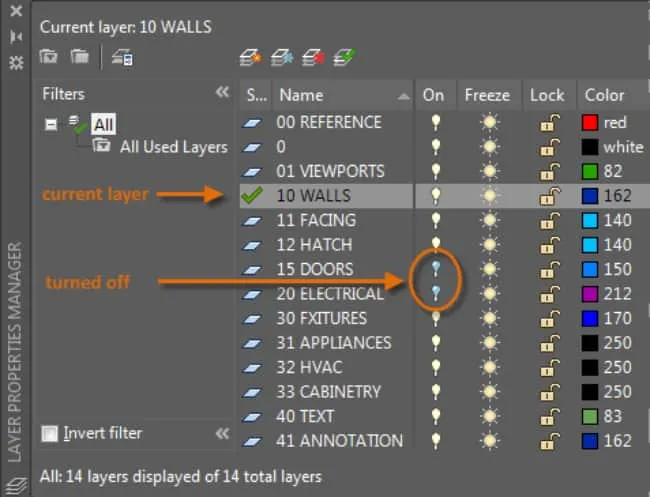Image resolution: width=650 pixels, height=497 pixels.
Task: Click the New Layer icon
Action: coord(251,58)
